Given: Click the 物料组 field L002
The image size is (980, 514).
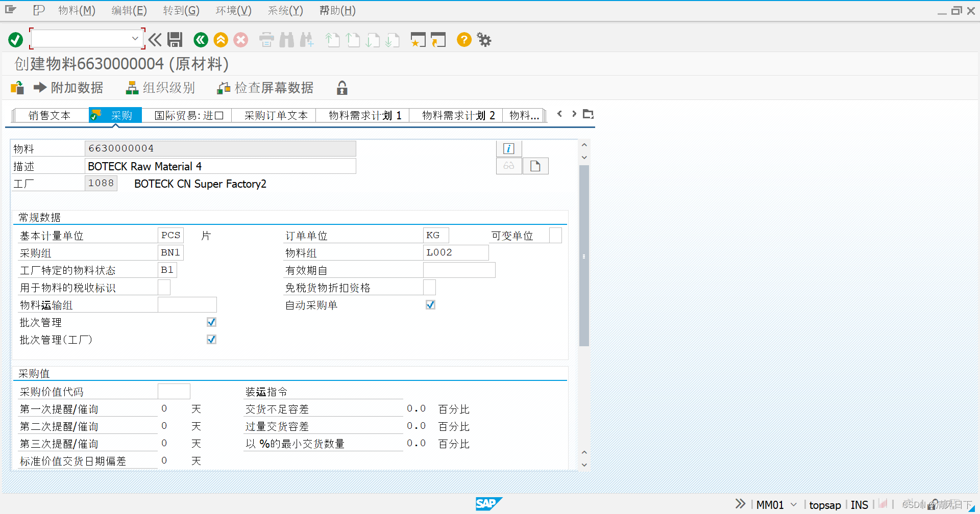Looking at the screenshot, I should click(x=456, y=252).
